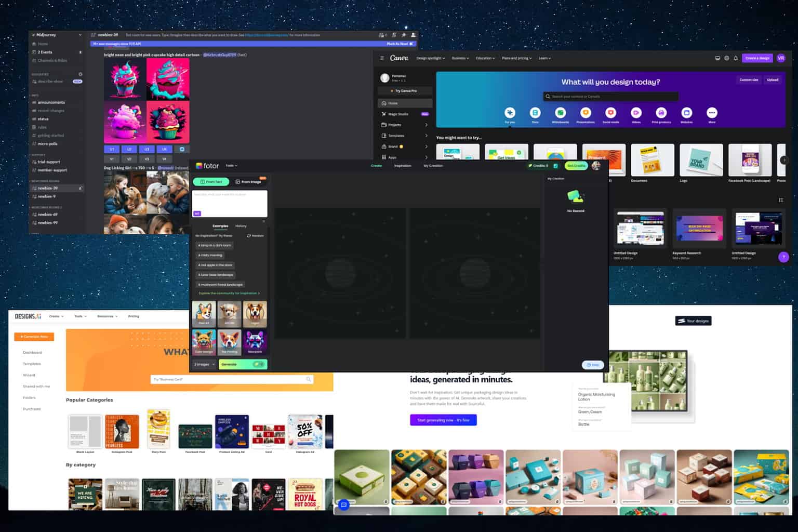The image size is (798, 532).
Task: Open Designs.ai Create menu
Action: point(56,316)
